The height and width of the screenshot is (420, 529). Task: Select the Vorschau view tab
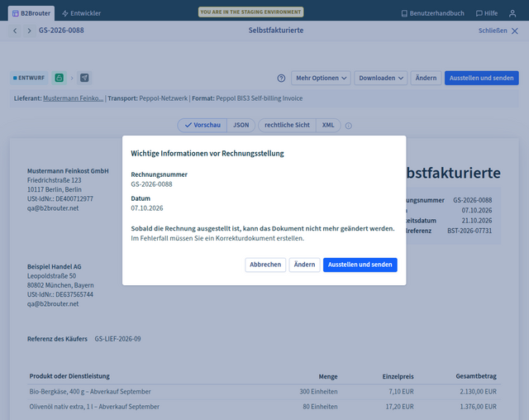click(x=203, y=125)
